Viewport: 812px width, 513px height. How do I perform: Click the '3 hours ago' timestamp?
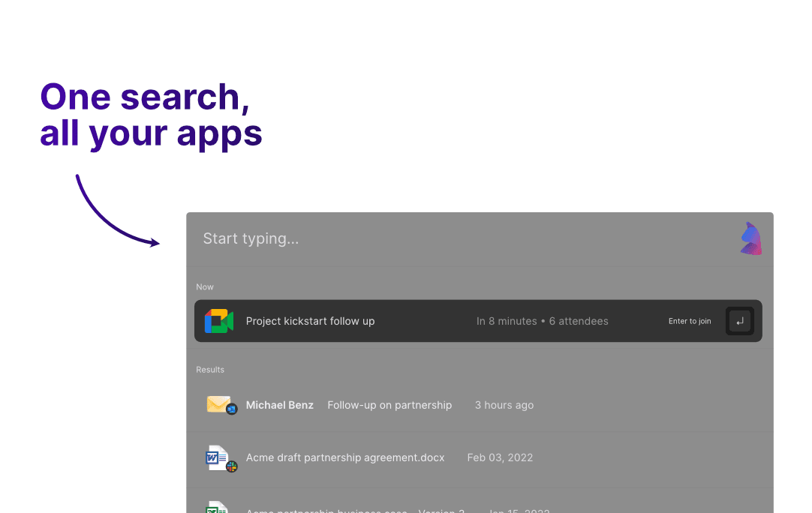click(504, 405)
